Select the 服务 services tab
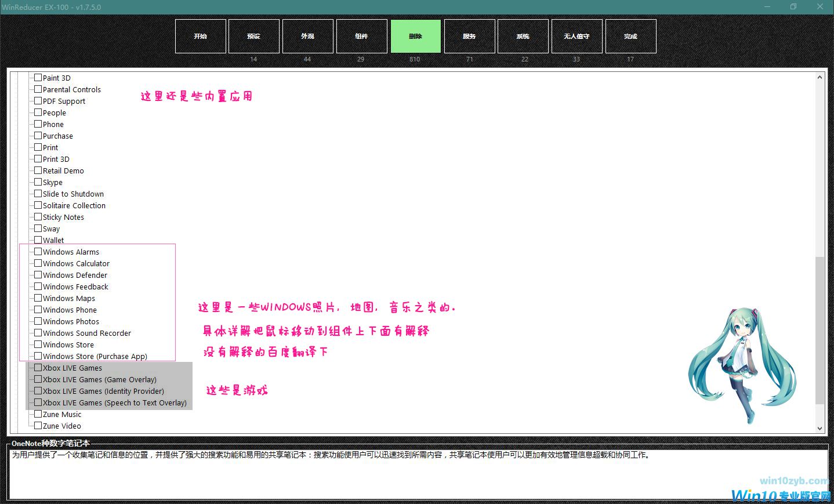Viewport: 834px width, 504px height. (x=469, y=36)
